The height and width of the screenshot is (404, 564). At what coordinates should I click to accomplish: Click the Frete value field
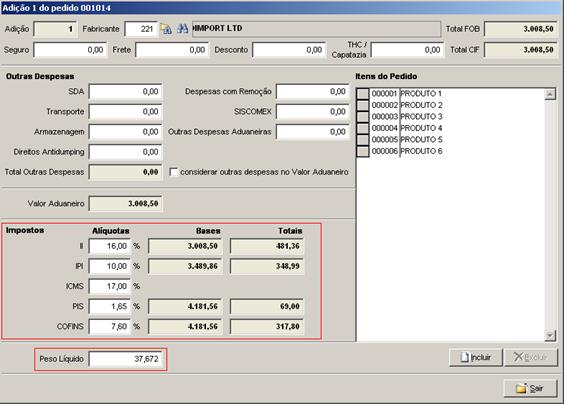coord(172,50)
